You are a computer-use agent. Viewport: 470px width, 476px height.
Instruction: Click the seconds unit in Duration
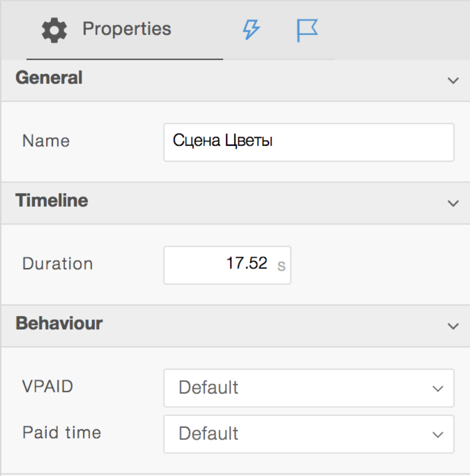point(281,266)
